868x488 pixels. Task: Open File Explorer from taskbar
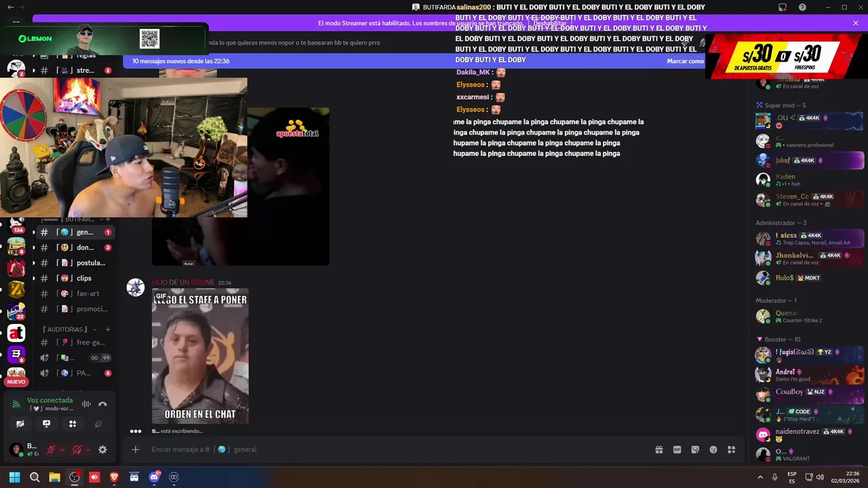point(54,477)
